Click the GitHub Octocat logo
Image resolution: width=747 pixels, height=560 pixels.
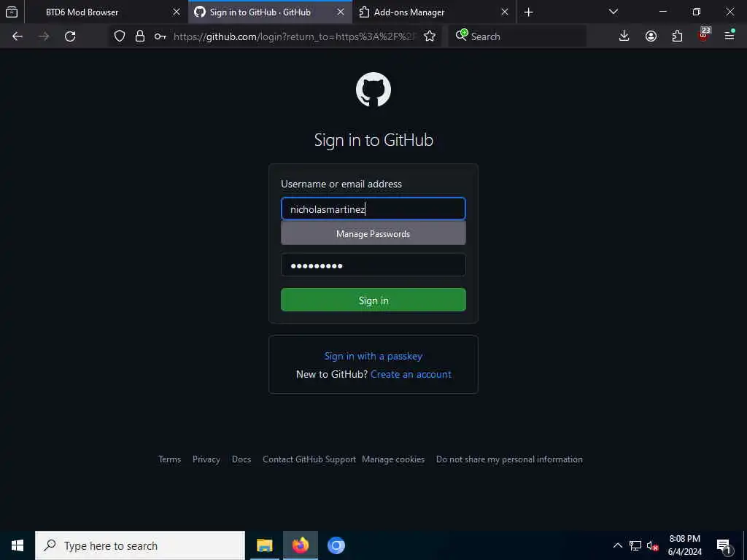click(373, 90)
